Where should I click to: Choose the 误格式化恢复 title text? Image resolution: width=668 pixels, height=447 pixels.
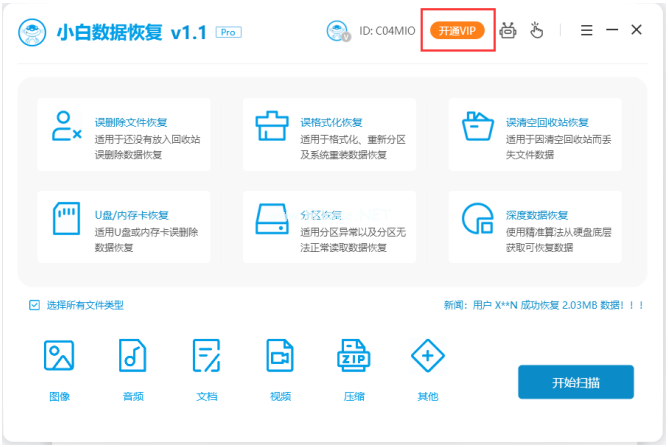[331, 123]
